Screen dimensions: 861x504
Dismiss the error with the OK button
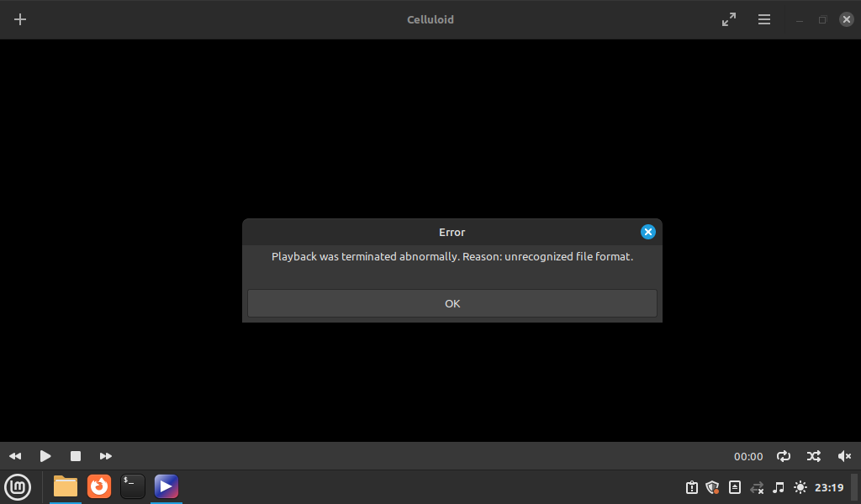pyautogui.click(x=452, y=303)
